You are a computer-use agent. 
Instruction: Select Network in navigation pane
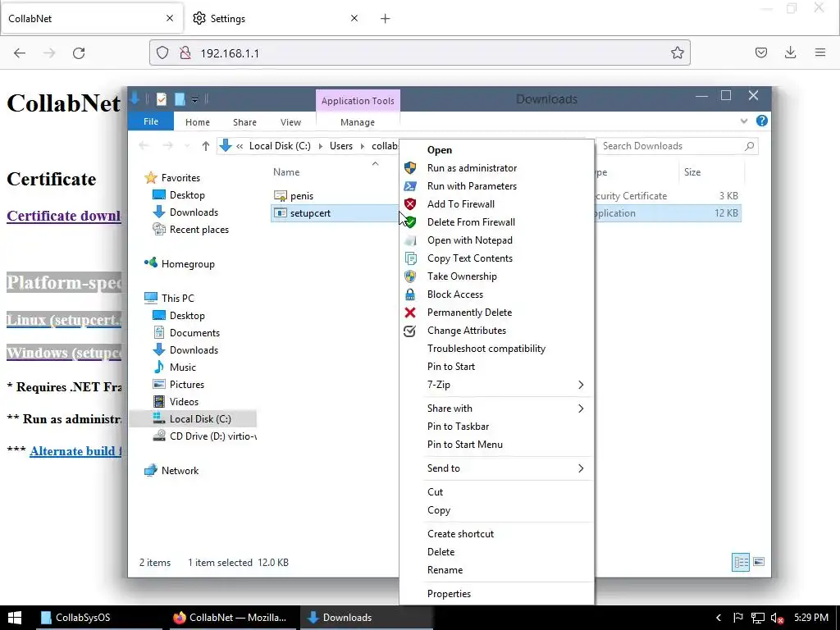pyautogui.click(x=180, y=471)
